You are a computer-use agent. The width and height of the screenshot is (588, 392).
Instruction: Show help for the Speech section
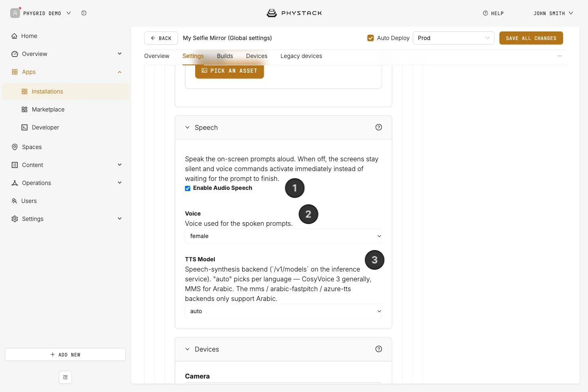(x=379, y=127)
